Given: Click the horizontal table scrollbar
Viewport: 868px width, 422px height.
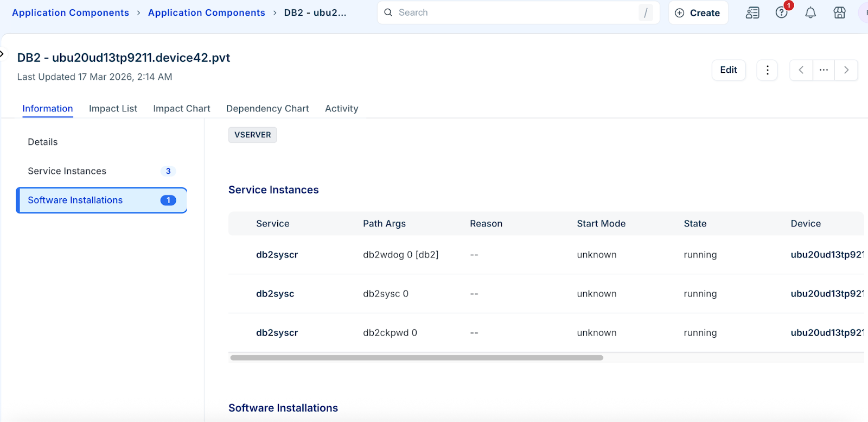Looking at the screenshot, I should pos(417,358).
